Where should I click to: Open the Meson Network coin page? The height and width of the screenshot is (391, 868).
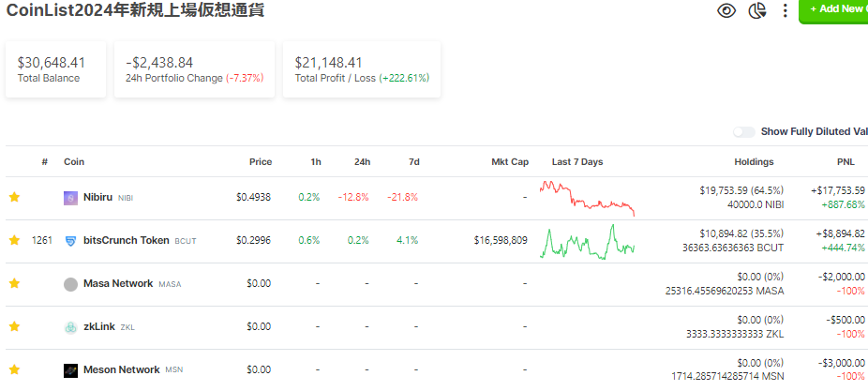121,370
